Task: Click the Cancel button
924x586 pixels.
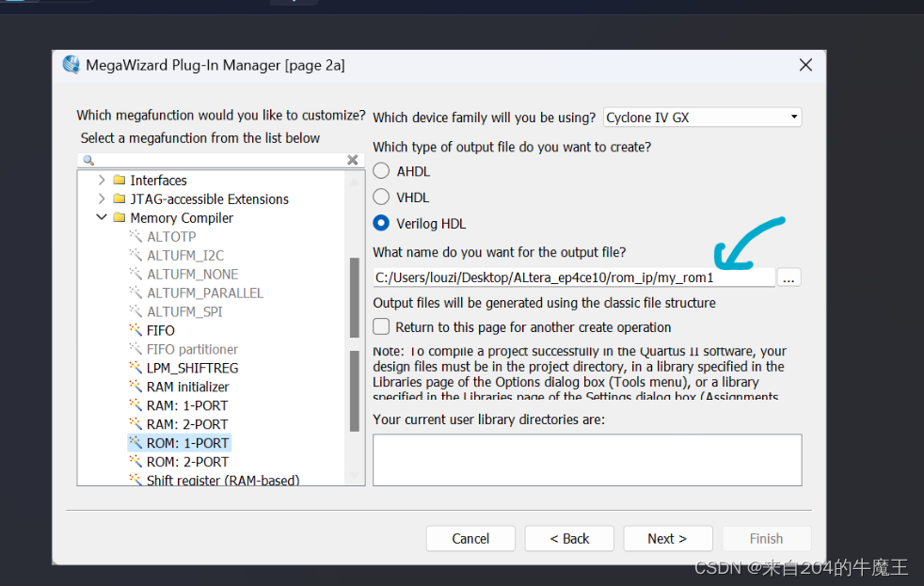Action: [470, 538]
